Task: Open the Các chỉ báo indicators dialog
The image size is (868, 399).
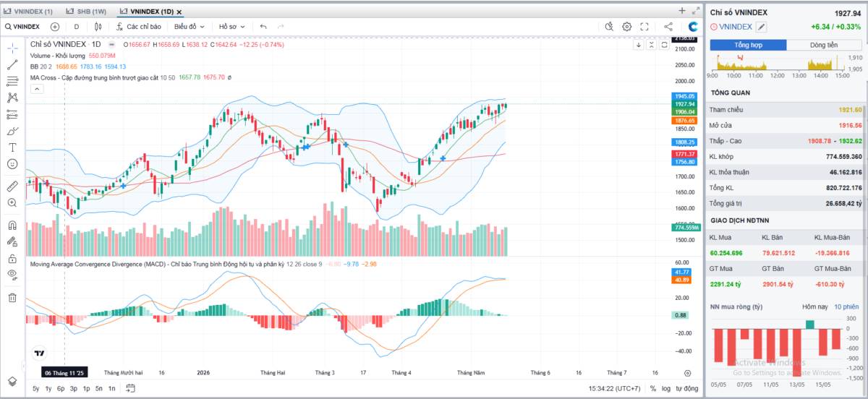Action: click(x=139, y=27)
